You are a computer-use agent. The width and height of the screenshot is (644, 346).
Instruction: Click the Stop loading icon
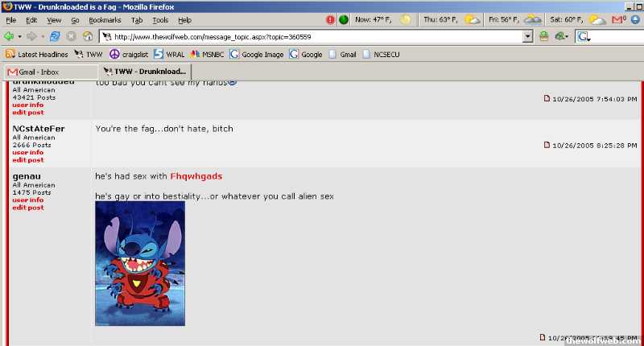coord(71,36)
